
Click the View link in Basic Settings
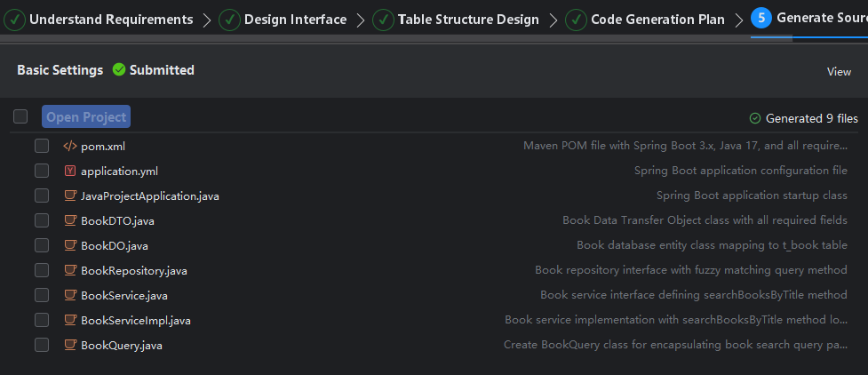pos(839,72)
